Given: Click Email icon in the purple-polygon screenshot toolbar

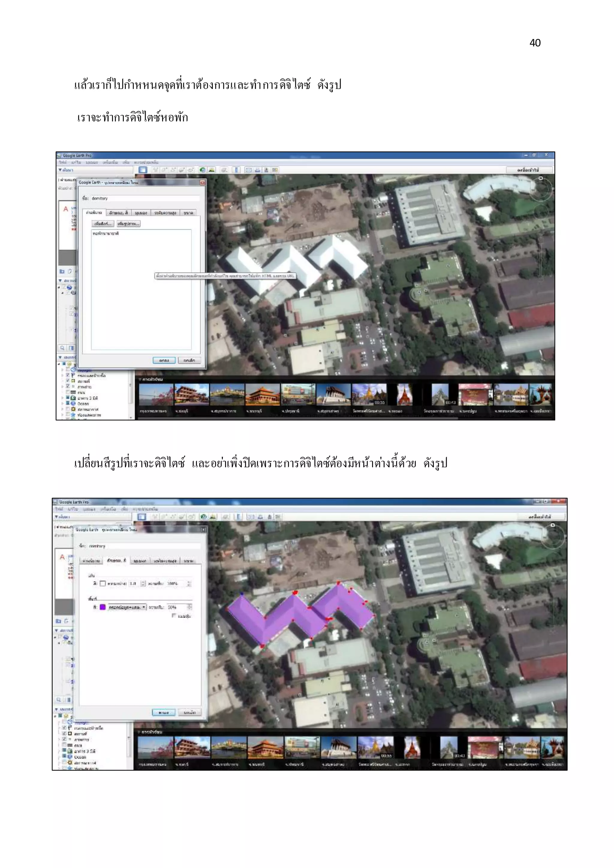Looking at the screenshot, I should click(x=251, y=517).
